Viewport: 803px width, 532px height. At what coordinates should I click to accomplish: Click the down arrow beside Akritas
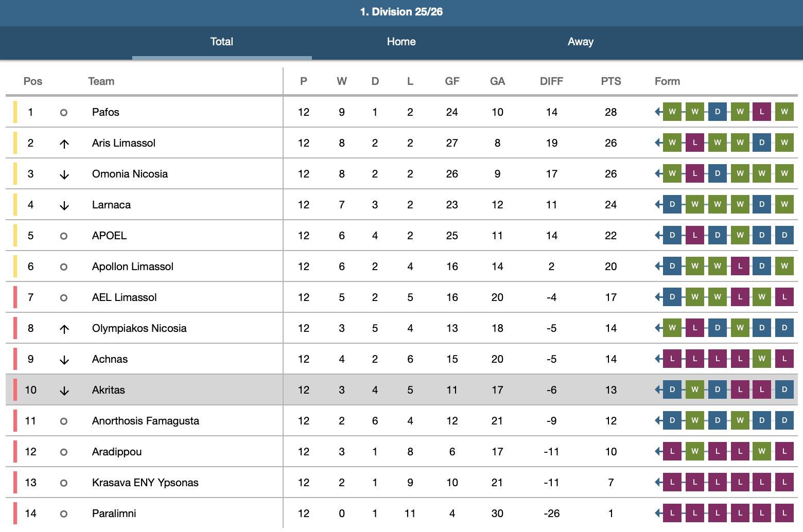click(x=64, y=391)
